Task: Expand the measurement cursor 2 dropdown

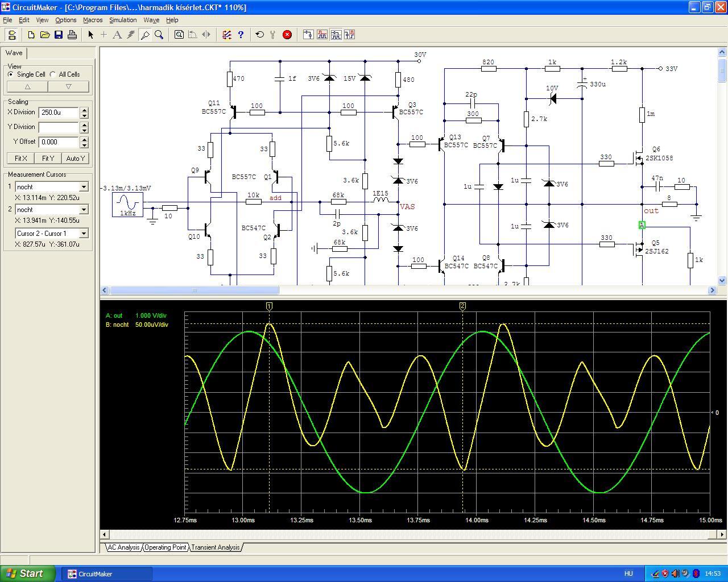Action: (84, 210)
